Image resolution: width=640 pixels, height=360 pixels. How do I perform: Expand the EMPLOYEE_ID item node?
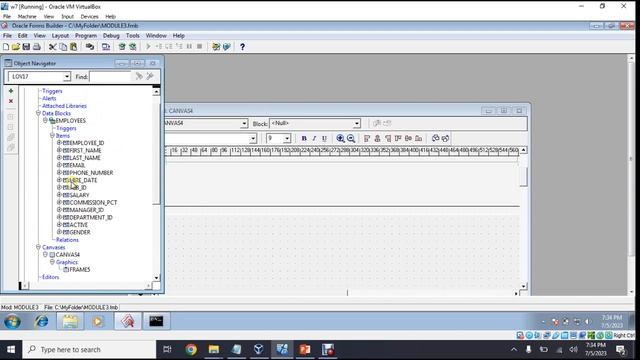pos(59,142)
